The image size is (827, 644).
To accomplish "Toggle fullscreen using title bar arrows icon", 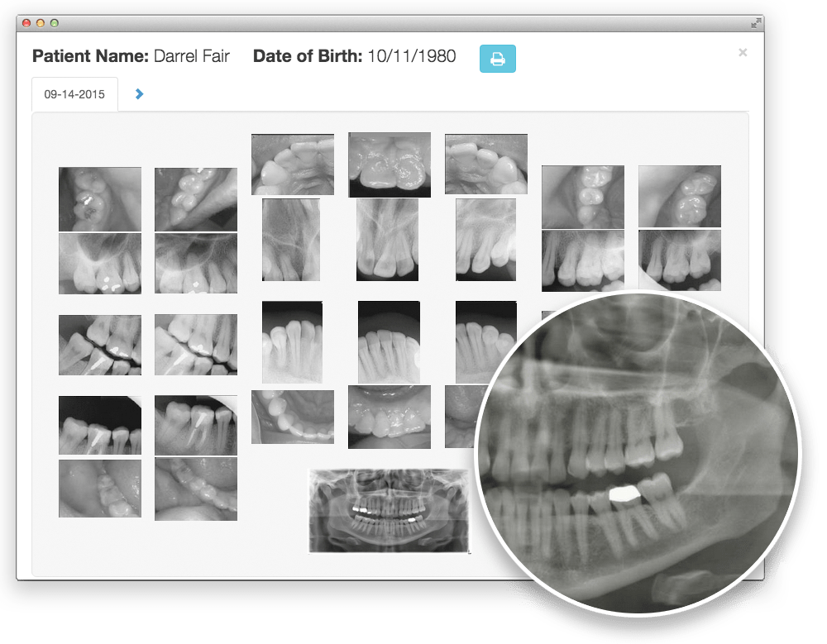I will [x=756, y=22].
